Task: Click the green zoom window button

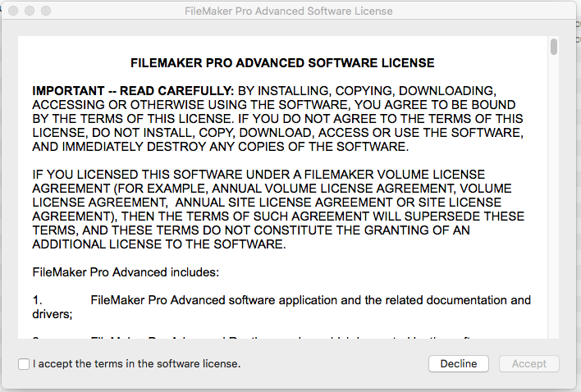Action: click(46, 11)
